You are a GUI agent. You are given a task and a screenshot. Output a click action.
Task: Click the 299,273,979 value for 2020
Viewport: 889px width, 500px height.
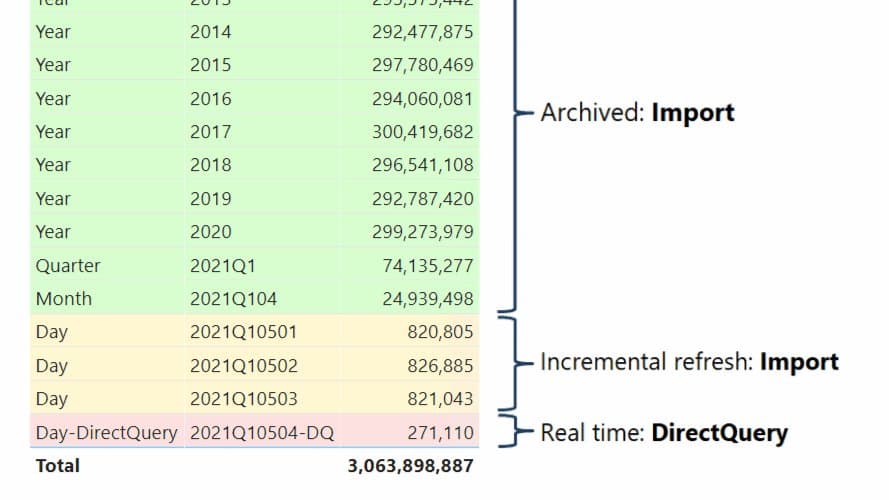[x=422, y=232]
